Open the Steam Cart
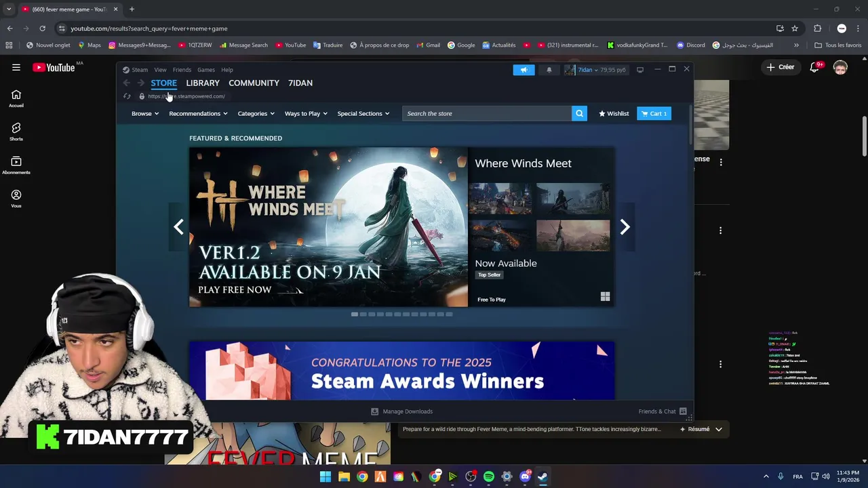This screenshot has width=868, height=488. coord(654,113)
